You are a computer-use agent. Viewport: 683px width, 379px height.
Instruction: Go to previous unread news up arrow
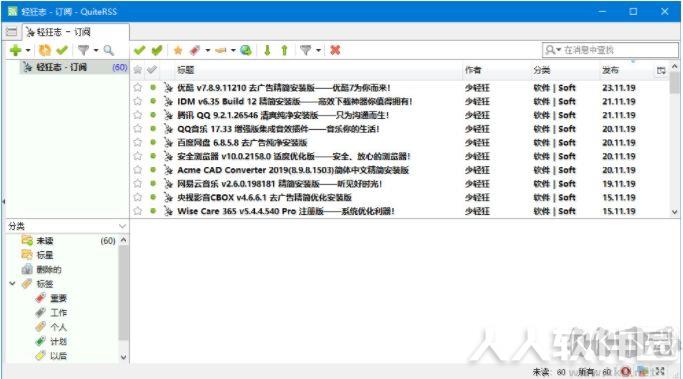coord(284,51)
